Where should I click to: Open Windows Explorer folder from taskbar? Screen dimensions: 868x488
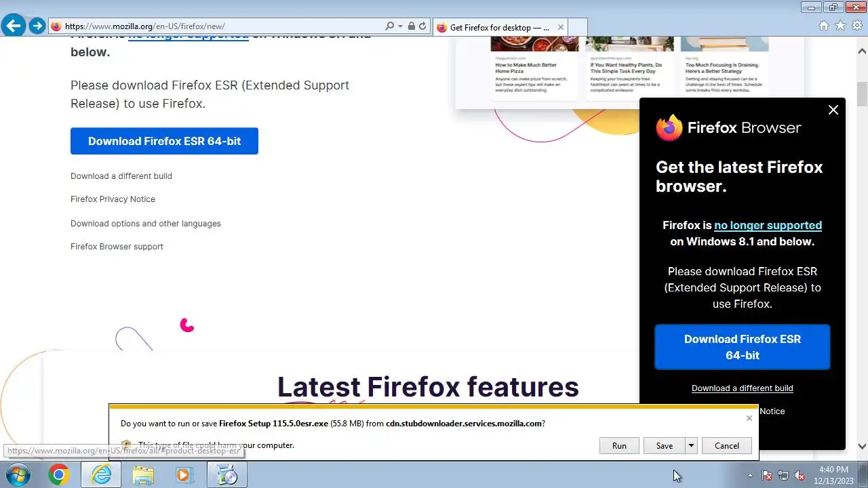[x=143, y=475]
